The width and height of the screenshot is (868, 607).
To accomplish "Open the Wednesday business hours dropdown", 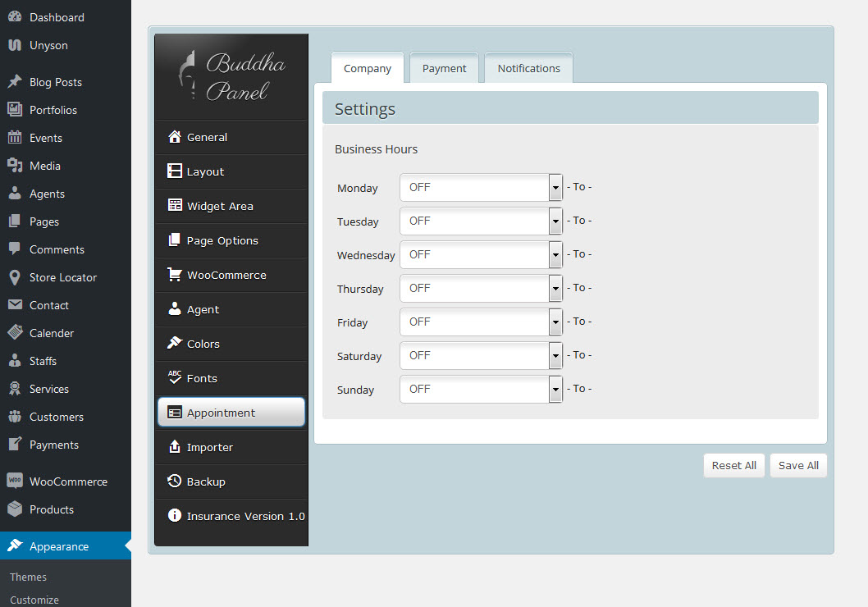I will (481, 255).
